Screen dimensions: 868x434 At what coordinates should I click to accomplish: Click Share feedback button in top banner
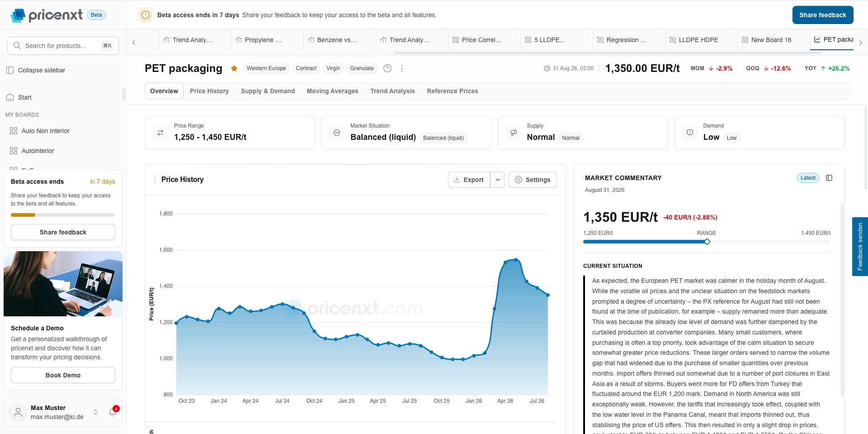click(x=823, y=15)
